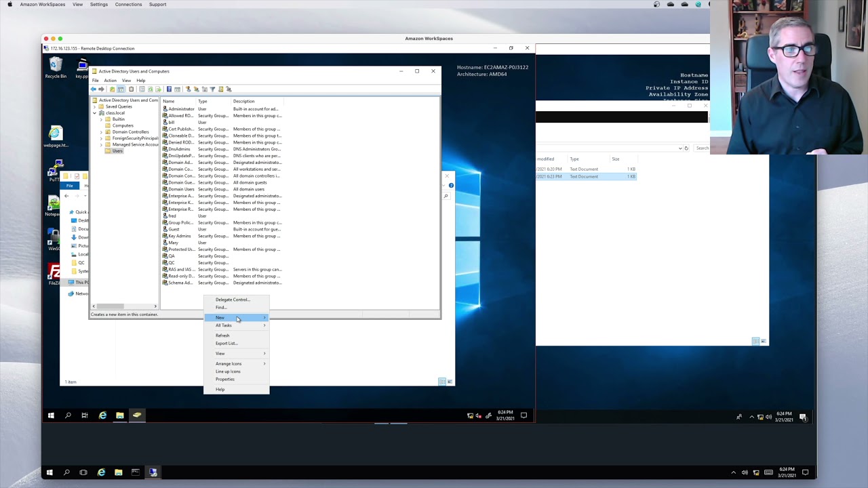Screen dimensions: 868x488
Task: Open Connections in the macOS menu bar
Action: point(128,4)
